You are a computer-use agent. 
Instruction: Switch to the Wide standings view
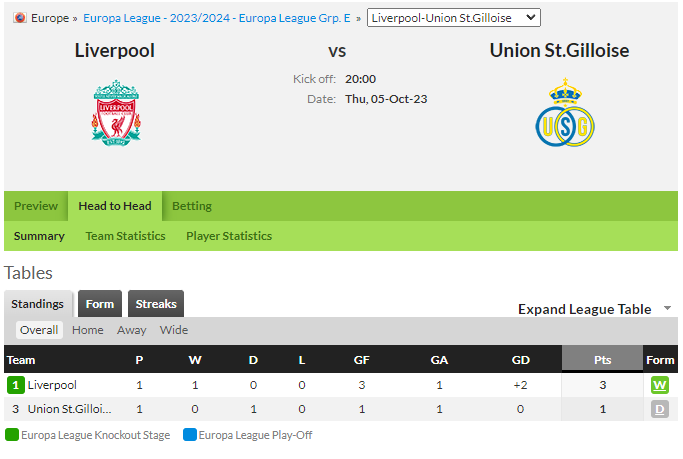(x=174, y=330)
